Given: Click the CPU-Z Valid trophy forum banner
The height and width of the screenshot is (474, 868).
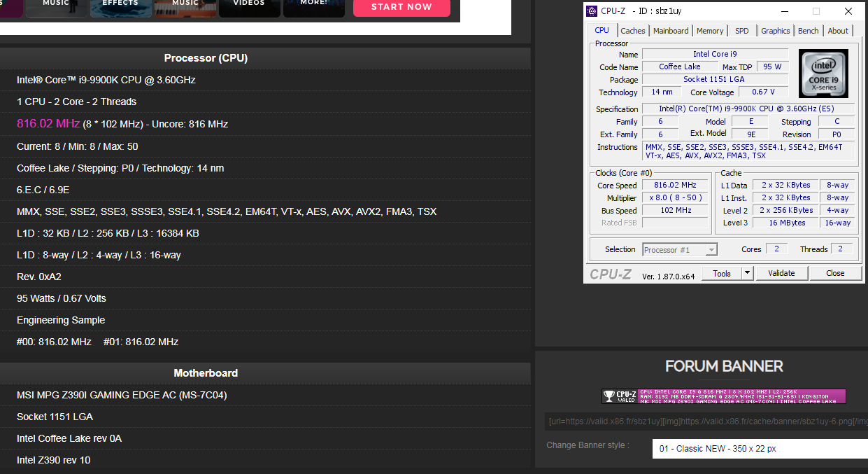Looking at the screenshot, I should (x=723, y=396).
